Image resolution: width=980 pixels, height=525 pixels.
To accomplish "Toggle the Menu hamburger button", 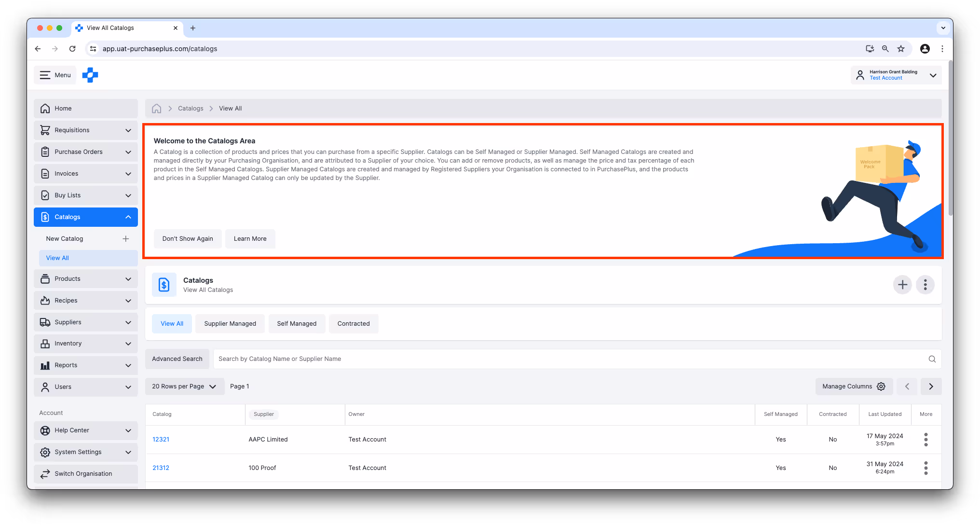I will (55, 75).
